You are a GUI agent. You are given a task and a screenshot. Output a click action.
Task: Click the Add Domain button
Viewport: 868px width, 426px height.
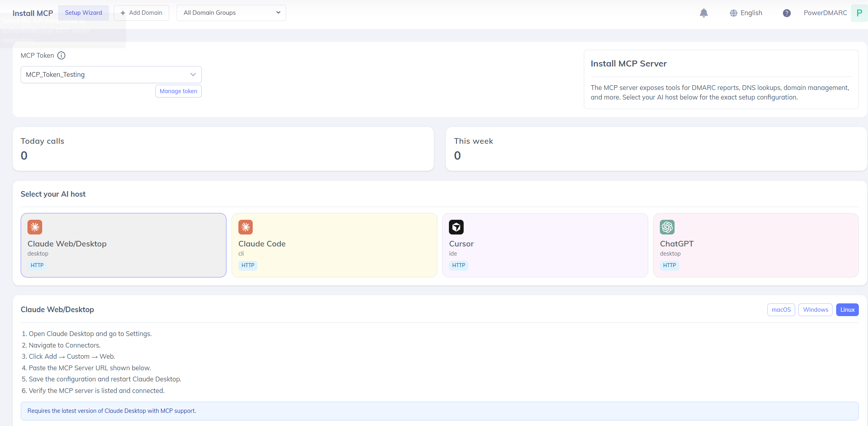pos(141,13)
